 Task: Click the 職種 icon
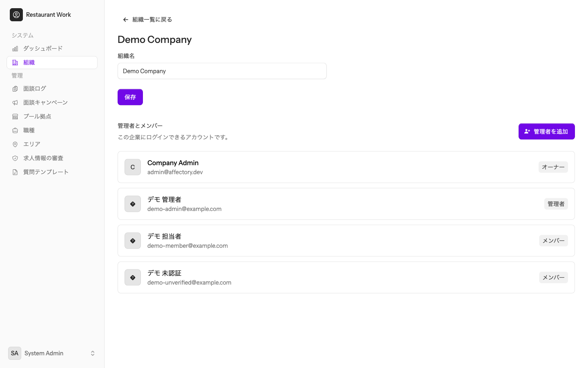click(x=15, y=130)
